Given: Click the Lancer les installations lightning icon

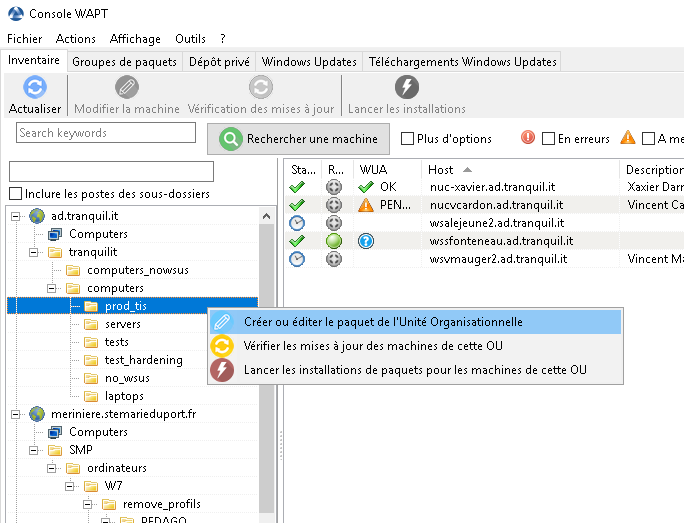Looking at the screenshot, I should (407, 87).
